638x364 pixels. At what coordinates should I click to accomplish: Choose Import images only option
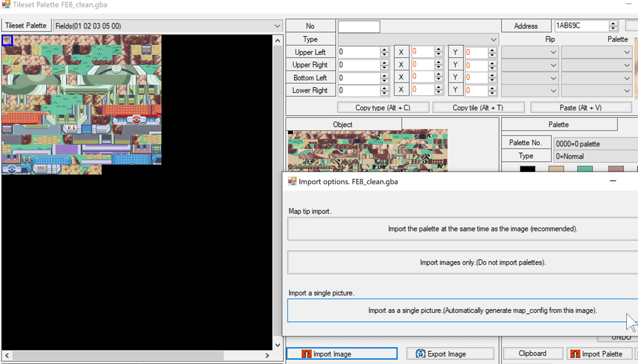462,262
